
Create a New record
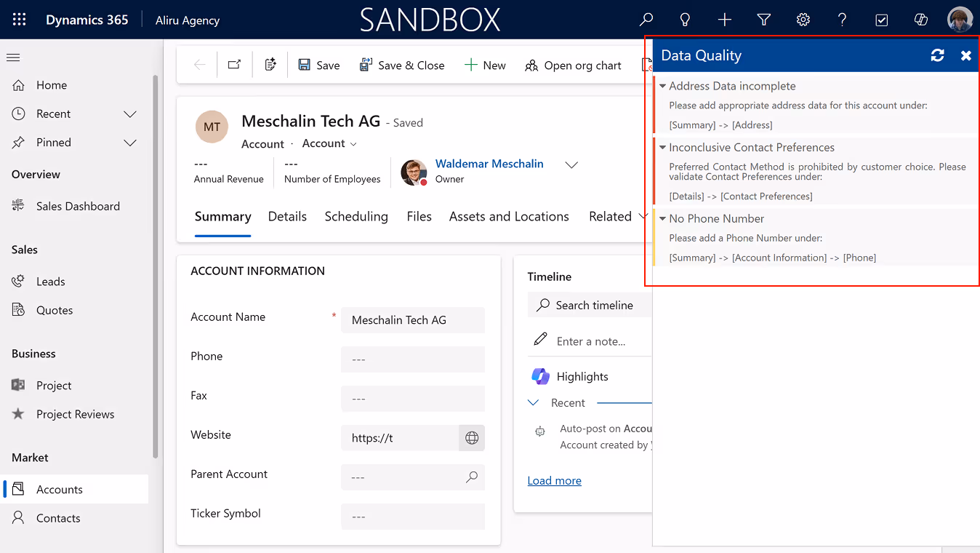coord(485,65)
